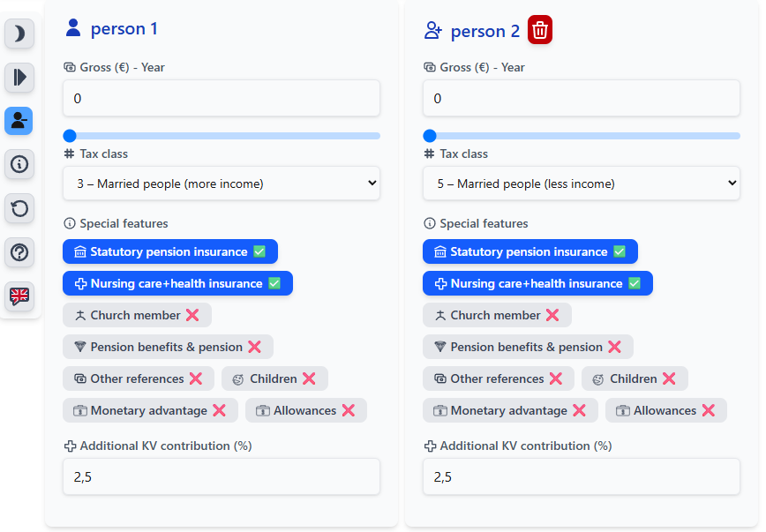Screen dimensions: 766x532
Task: Click person 2 Additional KV contribution field
Action: 582,477
